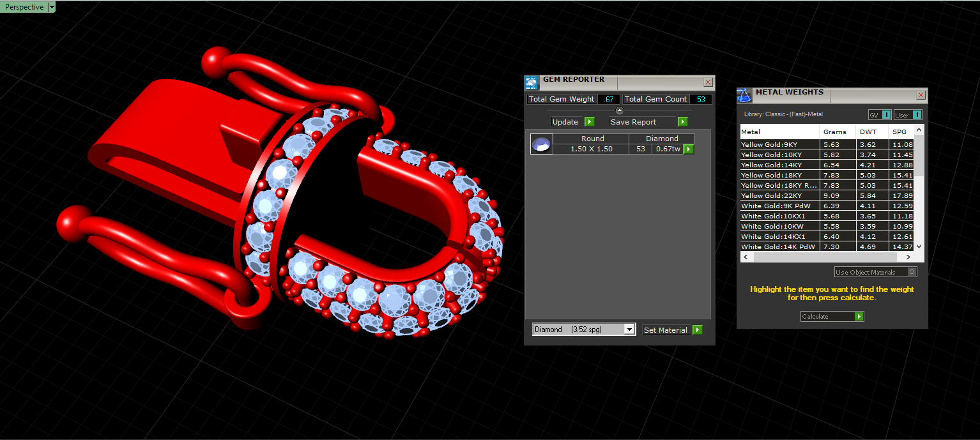
Task: Click the Metal Weights panel icon
Action: pyautogui.click(x=744, y=95)
